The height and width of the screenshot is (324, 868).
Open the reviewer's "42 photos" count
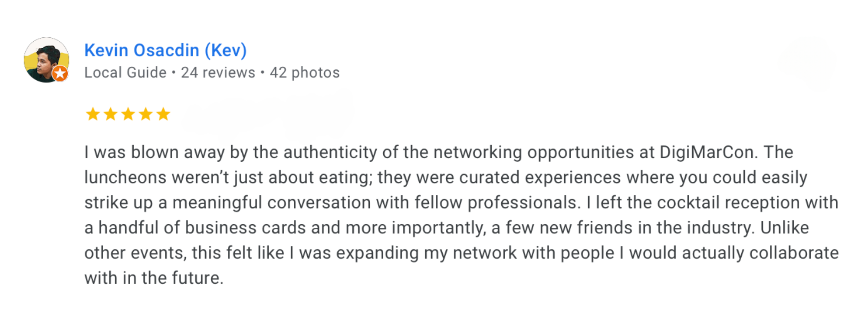click(x=305, y=72)
